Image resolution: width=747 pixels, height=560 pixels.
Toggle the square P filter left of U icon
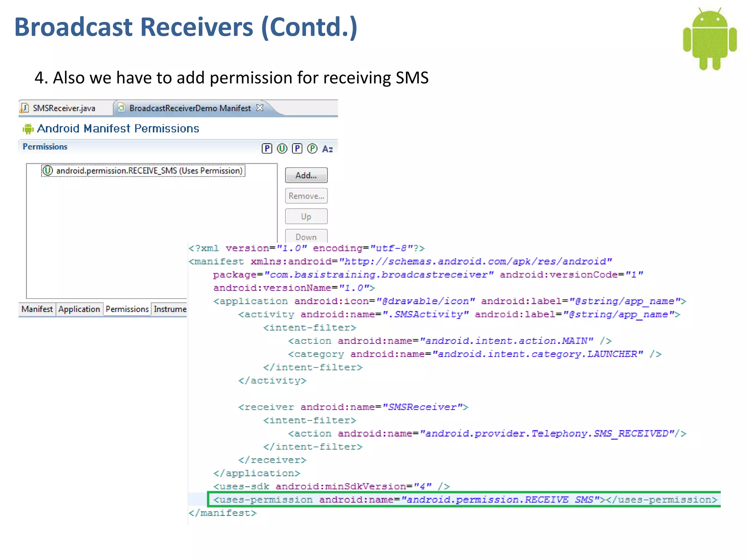point(267,148)
